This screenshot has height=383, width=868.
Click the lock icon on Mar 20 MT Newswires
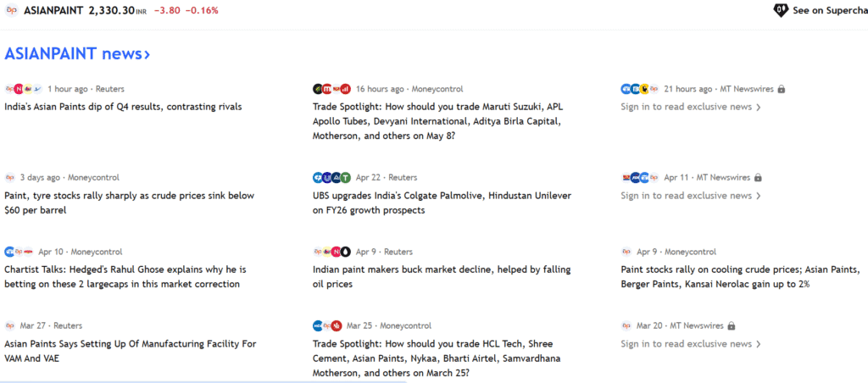(732, 326)
